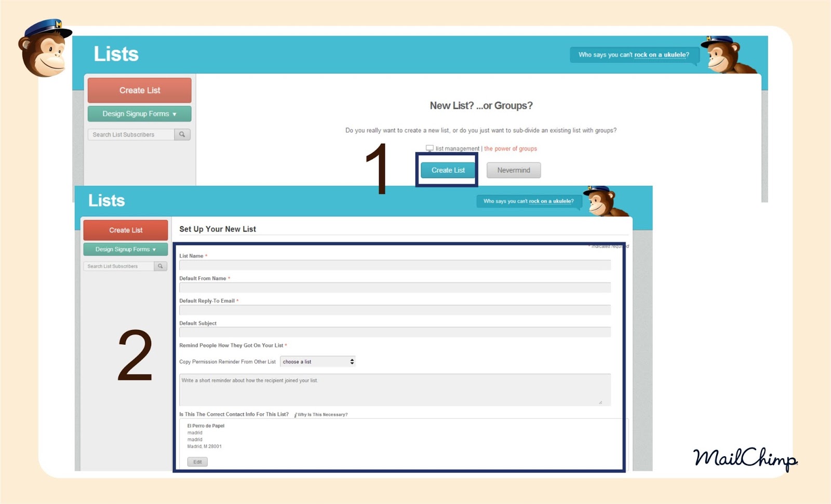The image size is (831, 504).
Task: Click the list management monitor icon
Action: pyautogui.click(x=430, y=148)
